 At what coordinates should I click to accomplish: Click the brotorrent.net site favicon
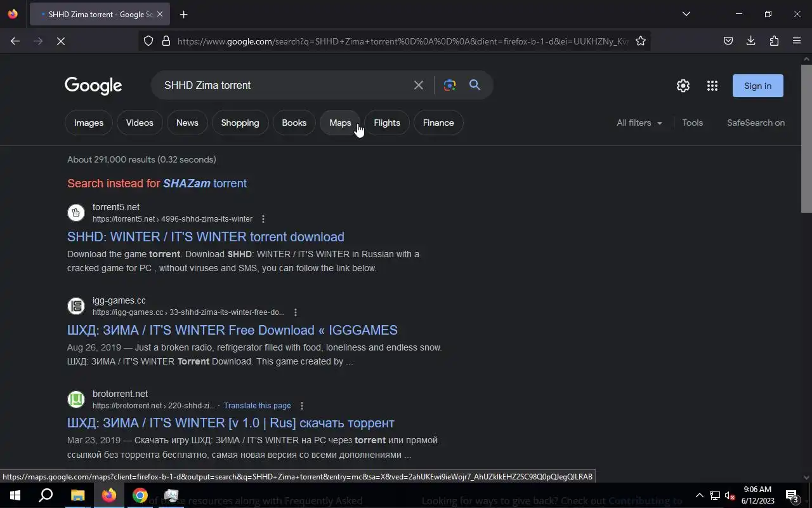[76, 399]
